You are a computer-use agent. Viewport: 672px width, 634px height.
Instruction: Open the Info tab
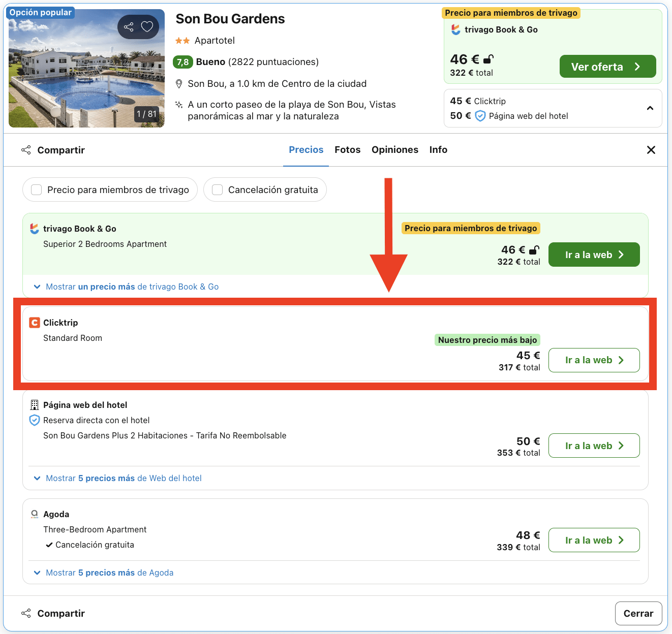coord(438,150)
